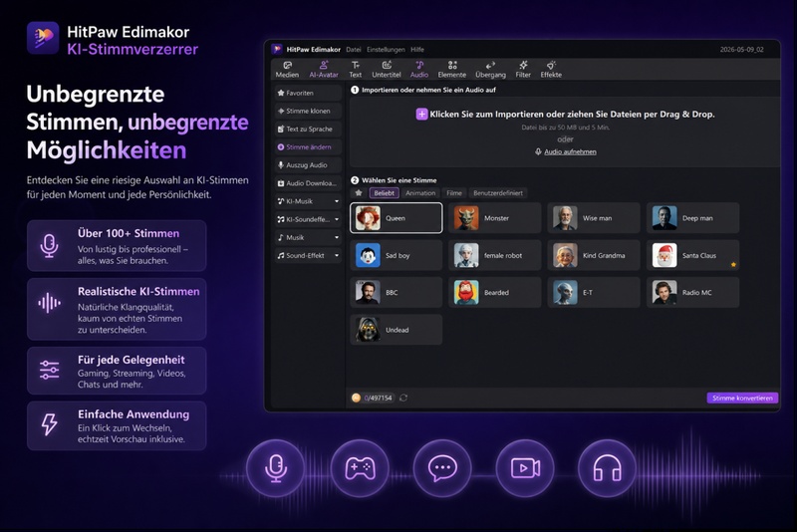Open Auszug Audio in the sidebar
This screenshot has height=532, width=797.
point(308,165)
